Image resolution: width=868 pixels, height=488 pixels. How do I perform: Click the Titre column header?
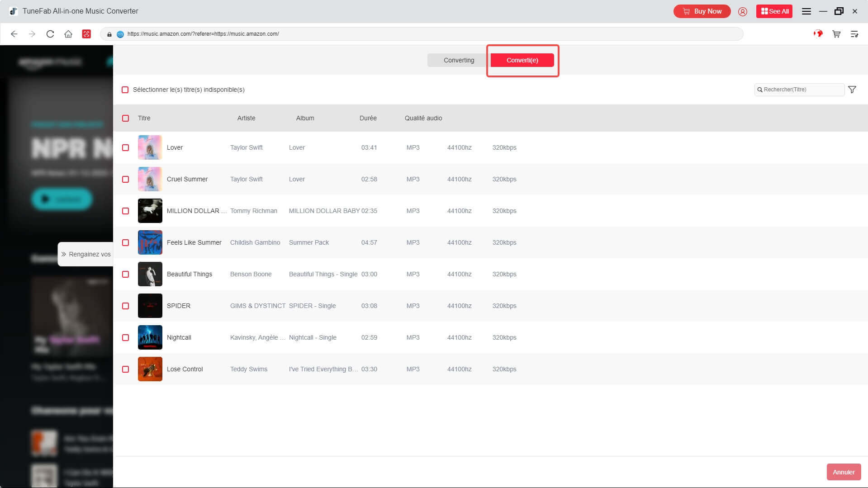[144, 118]
